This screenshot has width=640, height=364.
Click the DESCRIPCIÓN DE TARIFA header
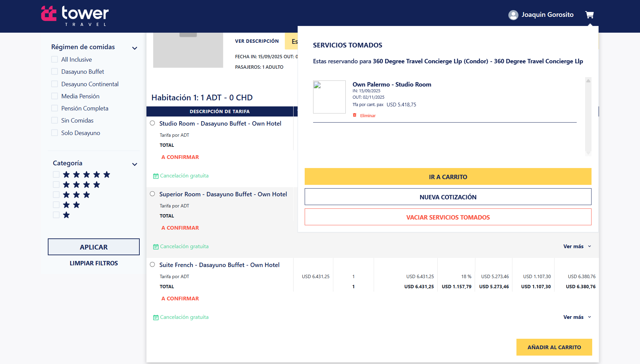pos(220,111)
